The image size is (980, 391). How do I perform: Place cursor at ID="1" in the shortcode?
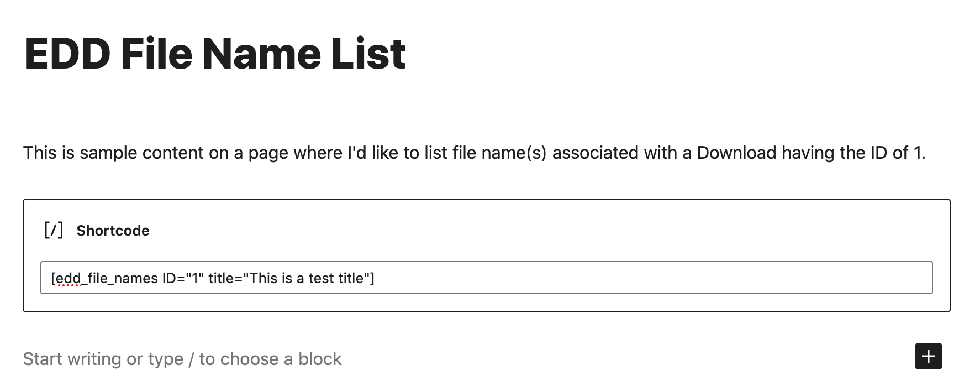tap(183, 278)
